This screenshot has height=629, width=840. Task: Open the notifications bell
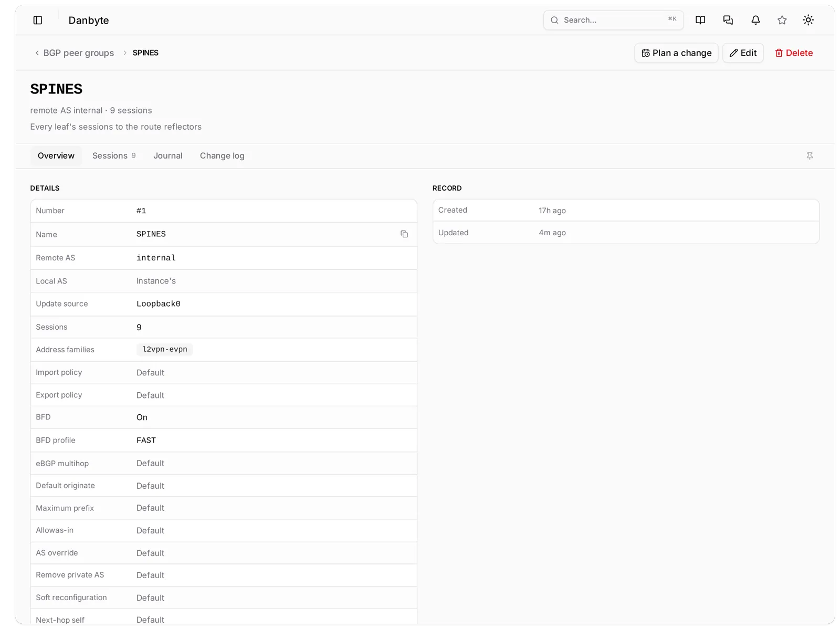755,20
